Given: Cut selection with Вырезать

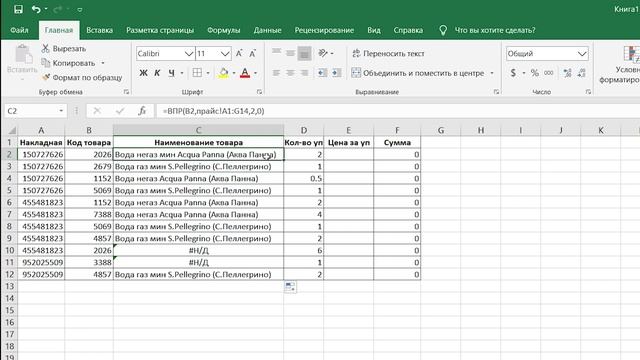Looking at the screenshot, I should tap(64, 49).
